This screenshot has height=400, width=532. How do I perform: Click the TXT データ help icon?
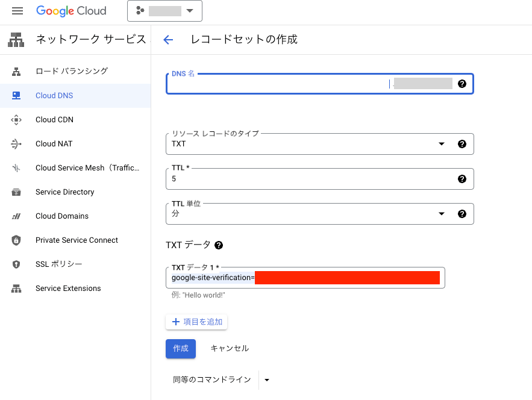[x=219, y=245]
